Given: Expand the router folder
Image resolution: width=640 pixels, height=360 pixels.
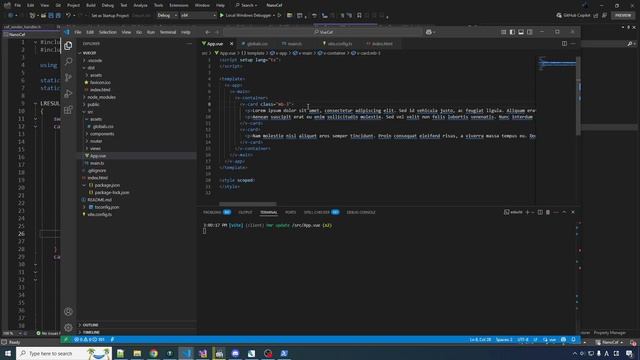Looking at the screenshot, I should (96, 141).
